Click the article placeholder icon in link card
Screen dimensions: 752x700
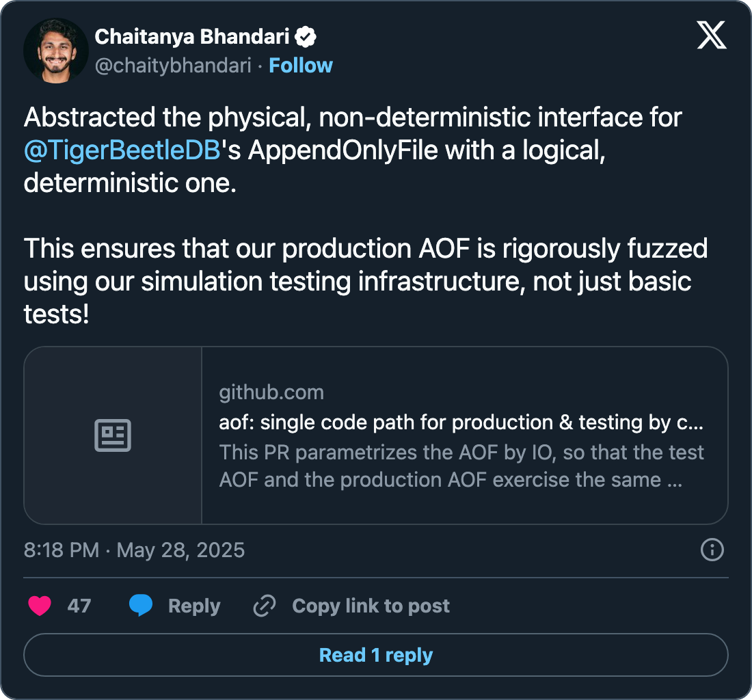point(113,435)
